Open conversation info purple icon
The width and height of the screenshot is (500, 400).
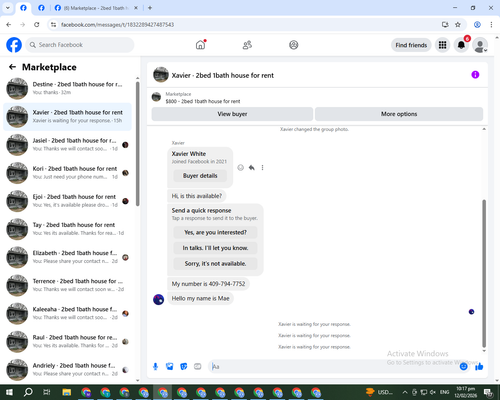point(475,75)
